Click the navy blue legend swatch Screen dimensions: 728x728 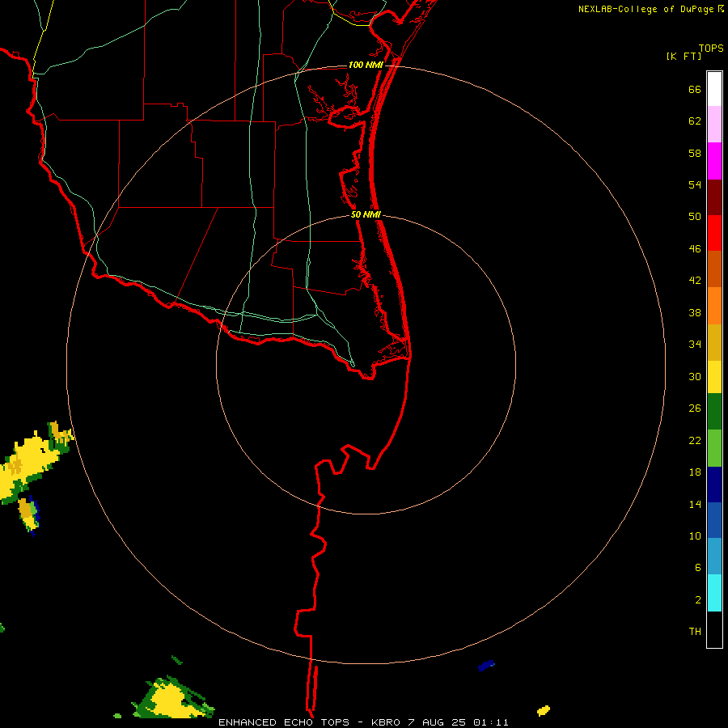point(714,485)
